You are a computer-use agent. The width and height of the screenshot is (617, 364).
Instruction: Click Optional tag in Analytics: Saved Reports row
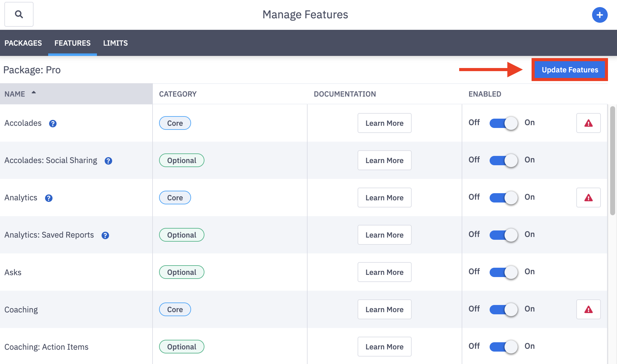click(x=181, y=235)
